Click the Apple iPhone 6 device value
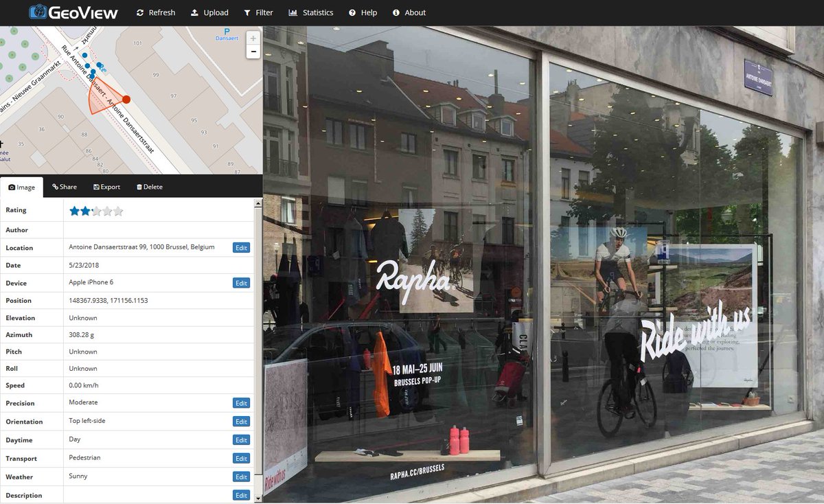 [91, 282]
